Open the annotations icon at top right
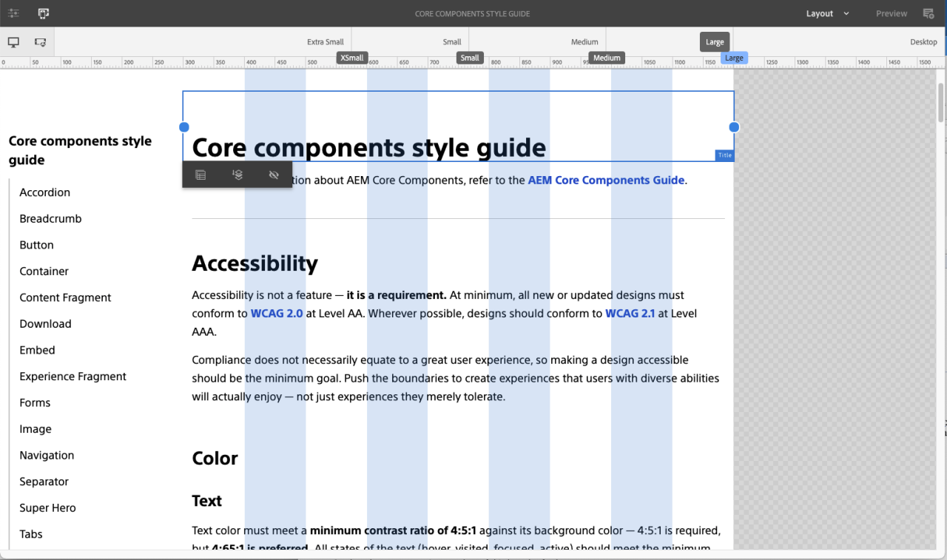This screenshot has height=560, width=947. 929,13
